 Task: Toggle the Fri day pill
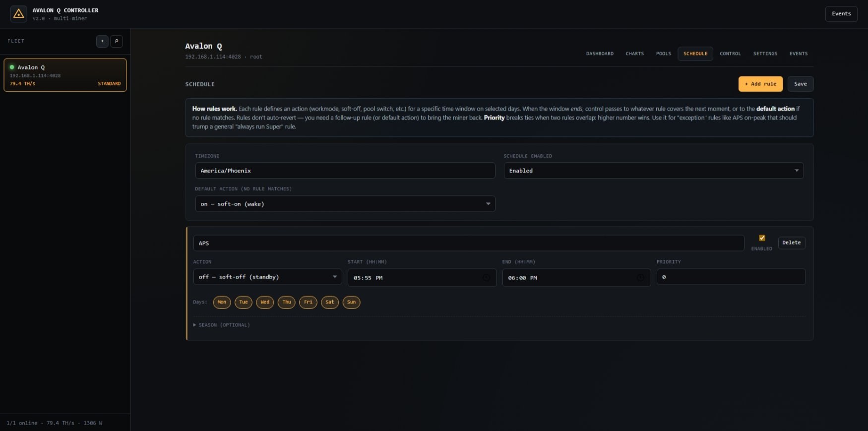coord(308,302)
